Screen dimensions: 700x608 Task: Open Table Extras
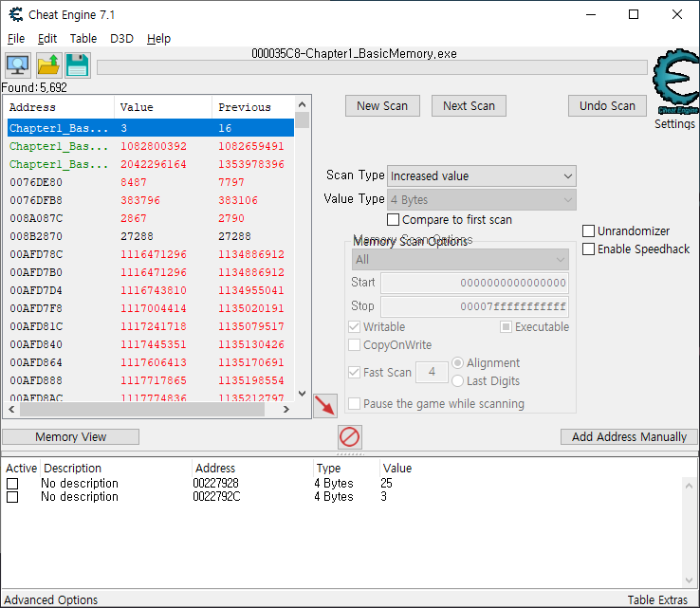point(657,600)
